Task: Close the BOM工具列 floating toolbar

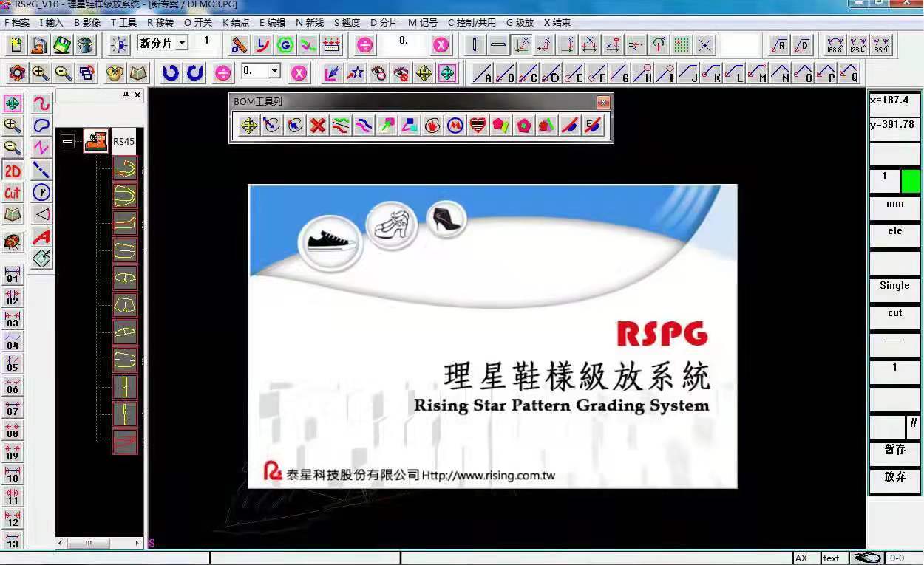Action: tap(603, 103)
